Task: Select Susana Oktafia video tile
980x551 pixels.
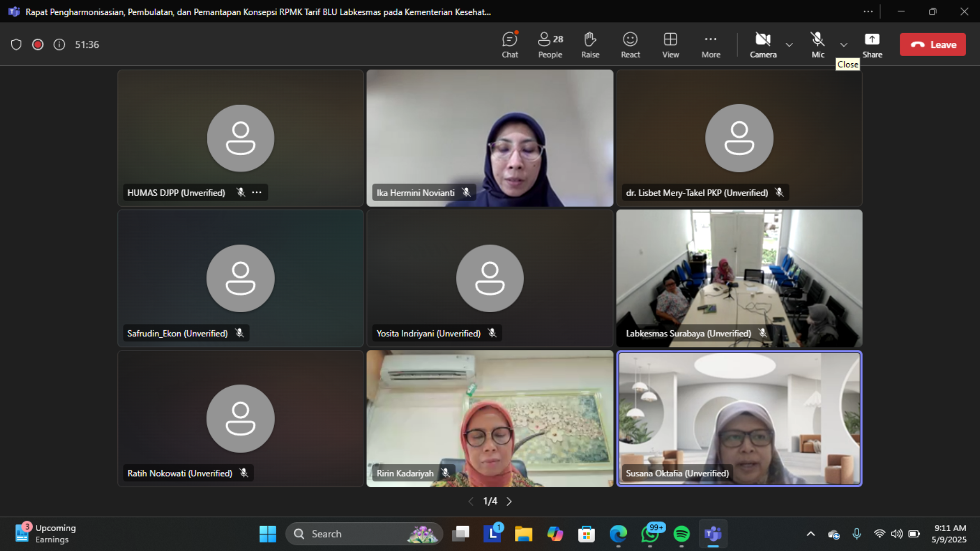Action: pyautogui.click(x=739, y=418)
